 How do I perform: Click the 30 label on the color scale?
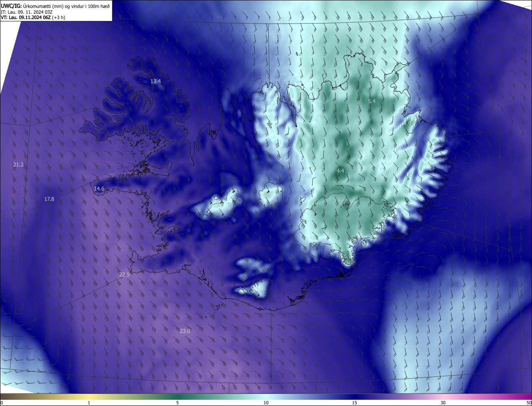[x=443, y=403]
